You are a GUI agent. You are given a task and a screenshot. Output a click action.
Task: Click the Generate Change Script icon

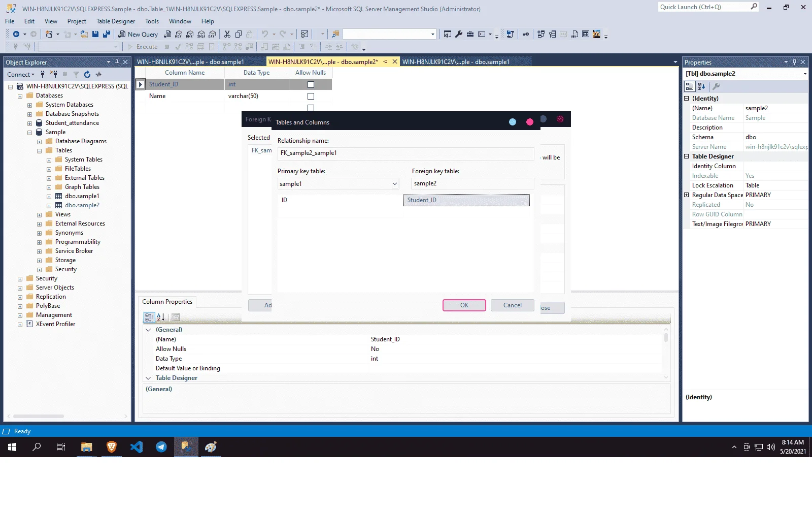pyautogui.click(x=510, y=34)
